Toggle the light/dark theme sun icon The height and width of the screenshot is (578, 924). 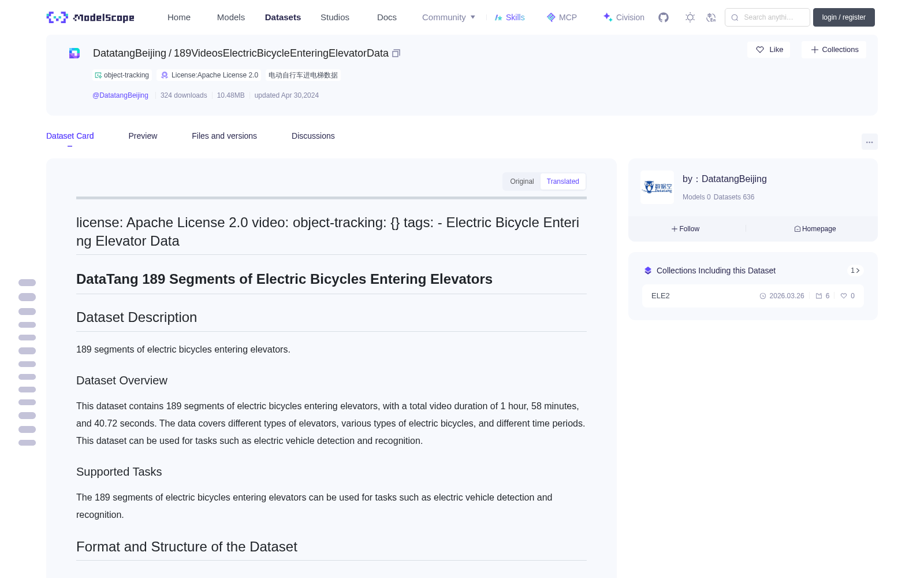point(690,17)
